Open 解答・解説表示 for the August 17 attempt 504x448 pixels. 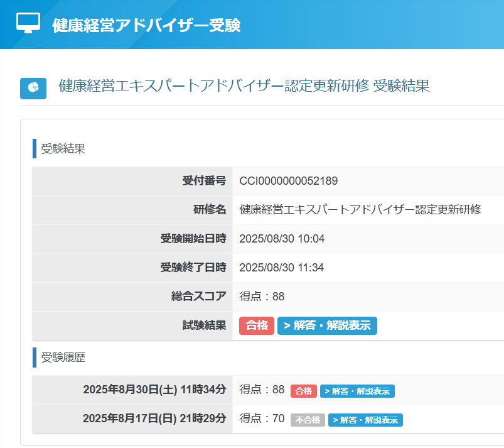click(365, 420)
